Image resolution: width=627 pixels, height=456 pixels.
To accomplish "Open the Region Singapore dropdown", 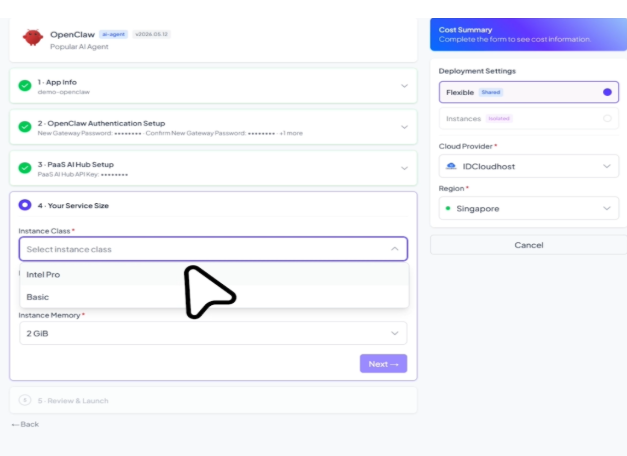I will (529, 208).
